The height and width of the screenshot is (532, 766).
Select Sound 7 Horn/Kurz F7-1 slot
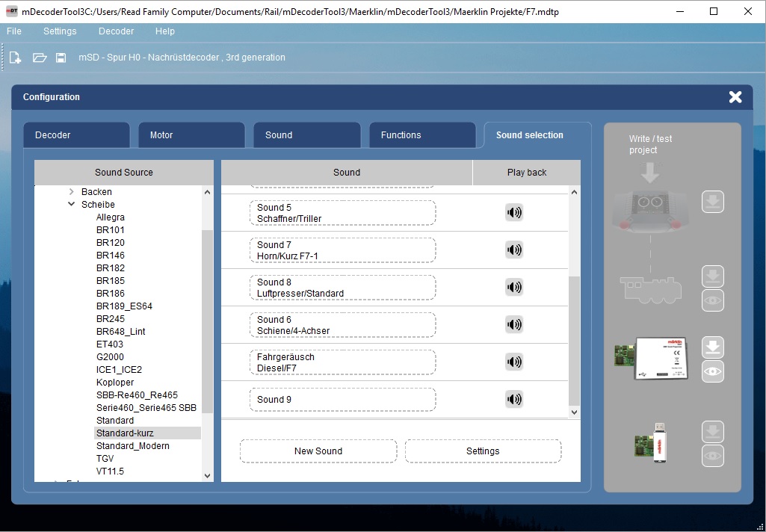click(342, 250)
